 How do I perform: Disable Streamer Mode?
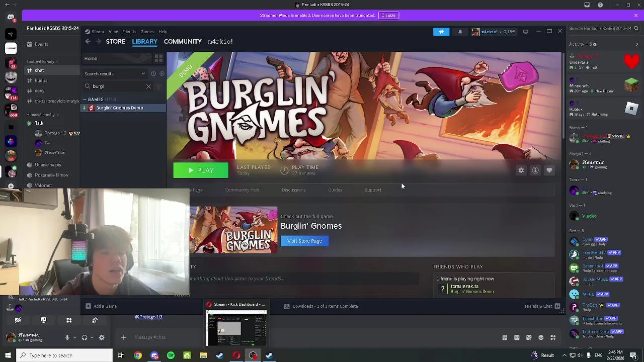[x=388, y=15]
